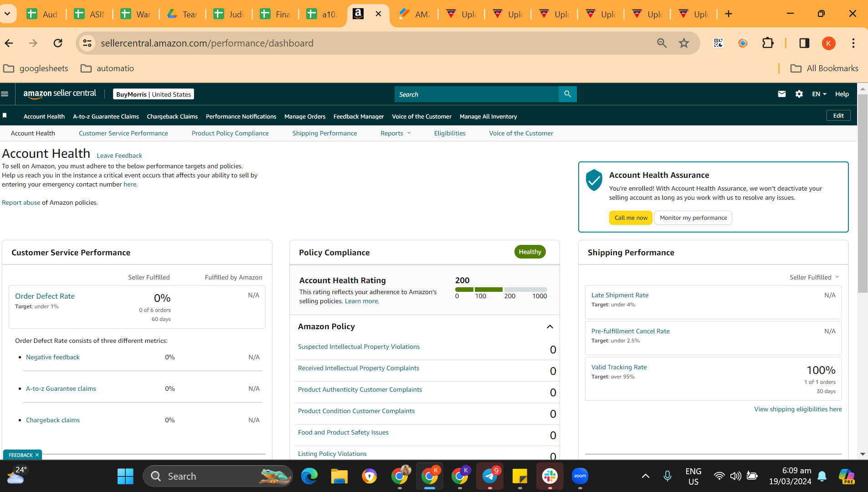Image resolution: width=868 pixels, height=492 pixels.
Task: Open the EN language dropdown
Action: pyautogui.click(x=819, y=94)
